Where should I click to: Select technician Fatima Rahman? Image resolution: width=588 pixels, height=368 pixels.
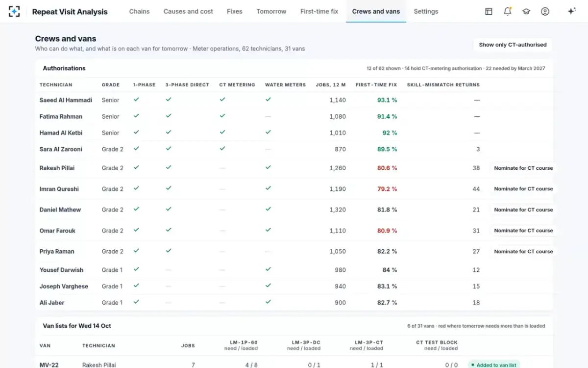pyautogui.click(x=61, y=116)
